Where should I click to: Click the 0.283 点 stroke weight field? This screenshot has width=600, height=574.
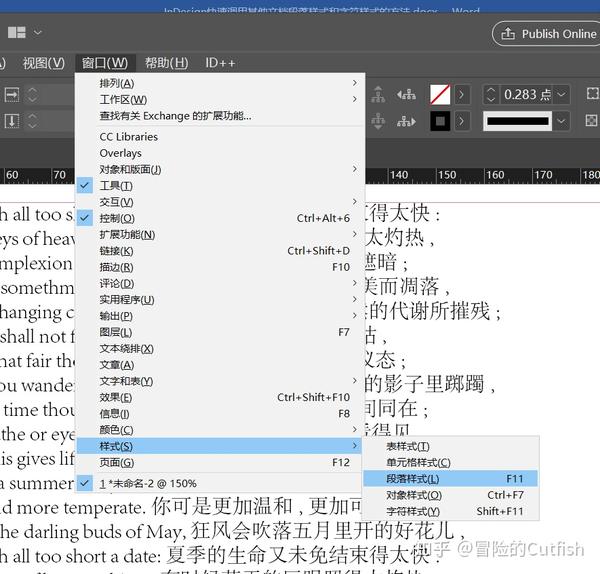pyautogui.click(x=527, y=94)
